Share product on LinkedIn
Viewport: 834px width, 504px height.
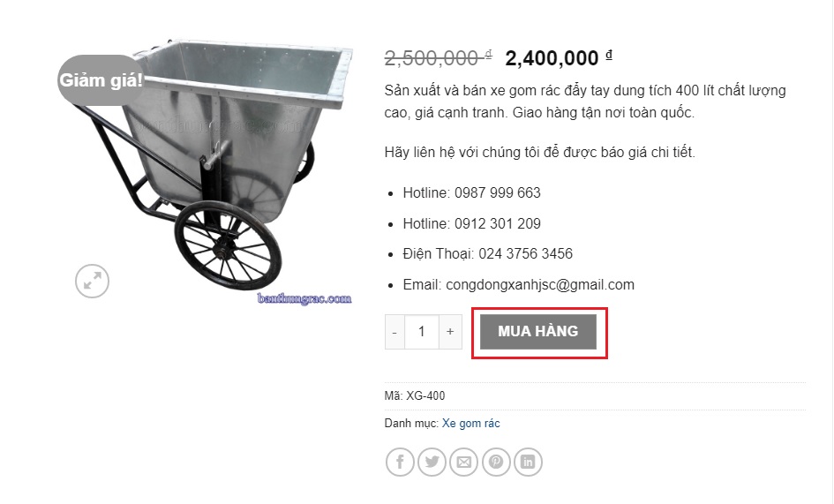[x=528, y=462]
